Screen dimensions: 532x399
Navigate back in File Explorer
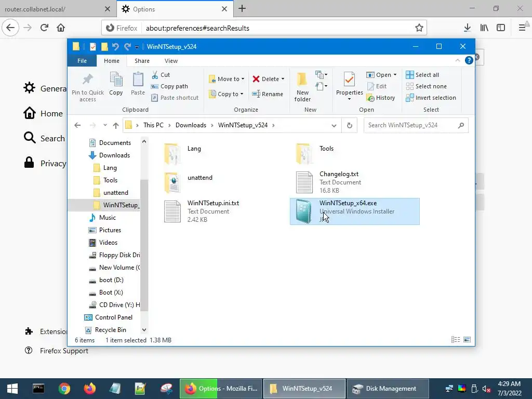77,125
